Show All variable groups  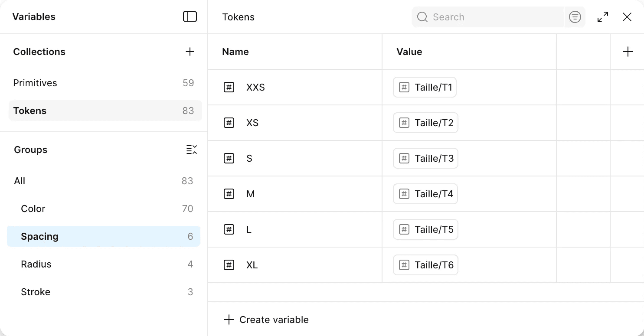(x=20, y=181)
